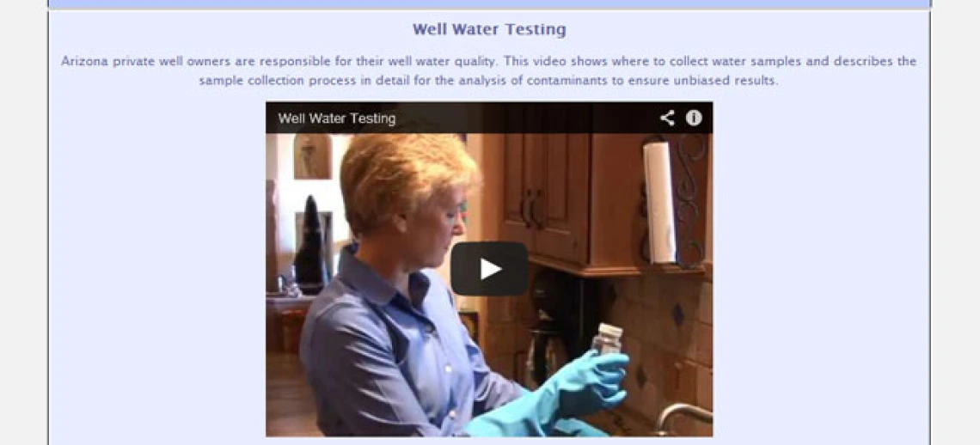
Task: Click the blue banner bar atop the page
Action: point(489,3)
